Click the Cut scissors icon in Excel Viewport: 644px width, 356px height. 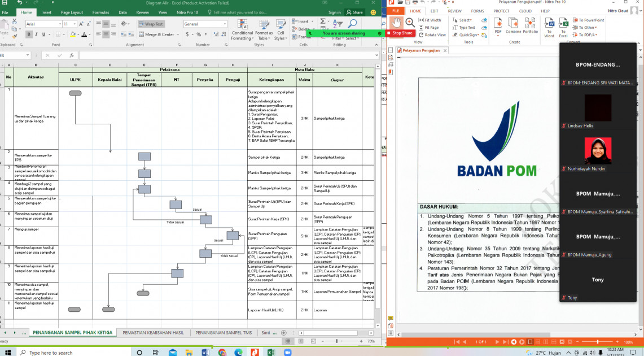click(14, 21)
